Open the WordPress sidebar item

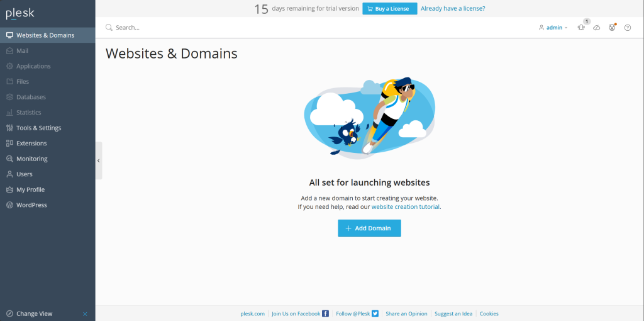click(x=31, y=205)
